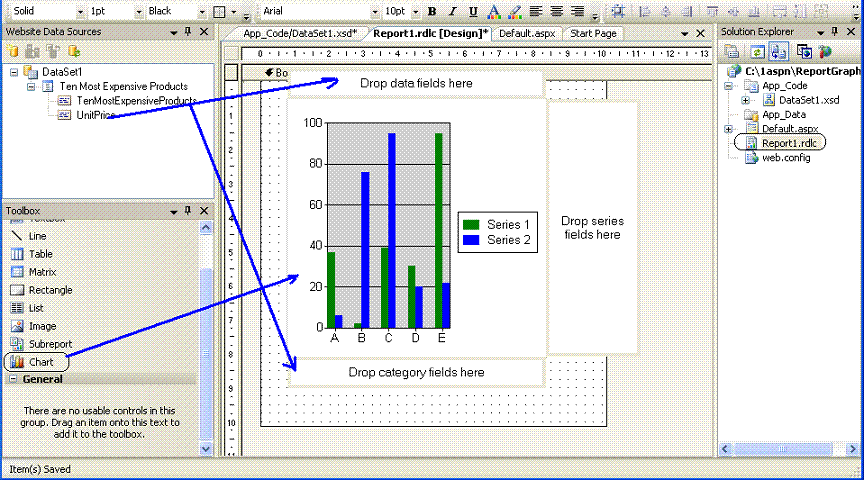864x480 pixels.
Task: Select the TenMostExpensiveProducts field
Action: point(136,101)
